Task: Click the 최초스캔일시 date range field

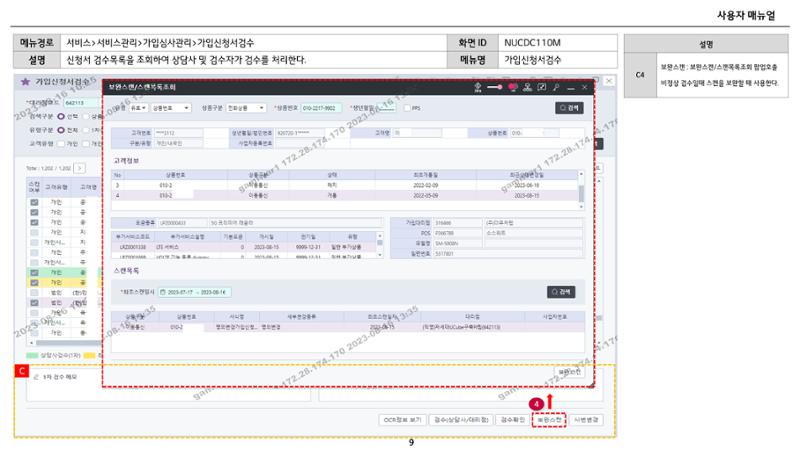Action: [194, 292]
